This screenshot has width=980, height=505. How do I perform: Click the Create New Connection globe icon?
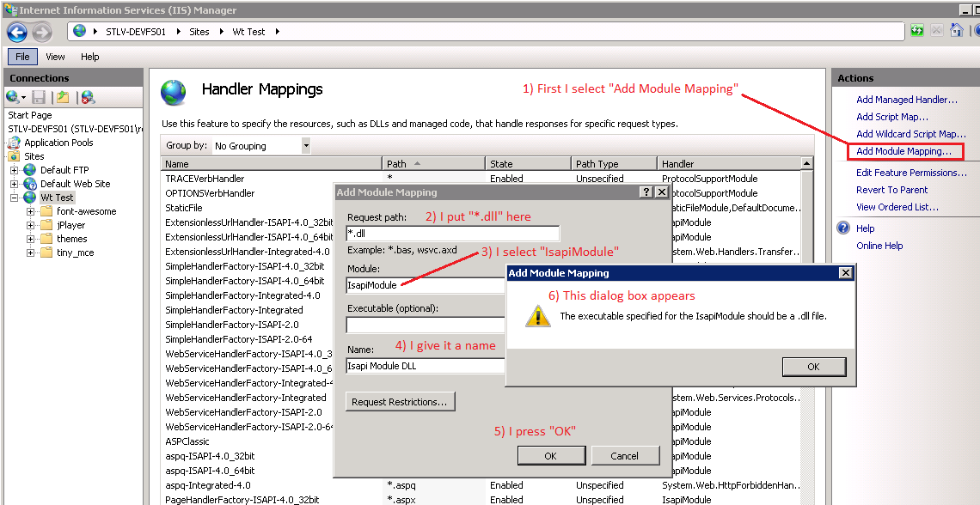pyautogui.click(x=14, y=98)
